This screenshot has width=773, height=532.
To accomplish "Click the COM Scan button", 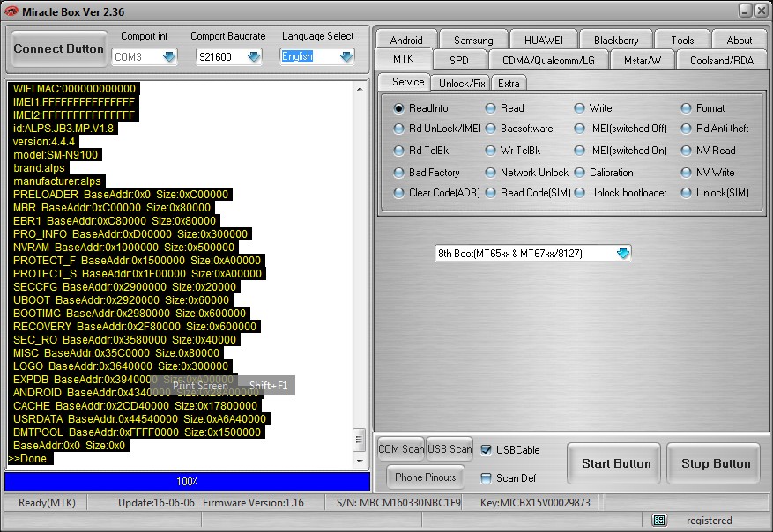I will coord(401,448).
